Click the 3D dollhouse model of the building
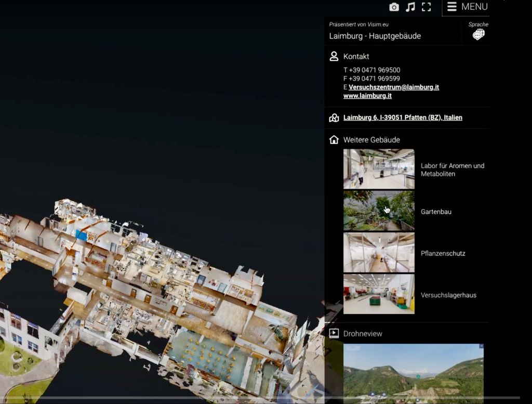532x404 pixels. pyautogui.click(x=156, y=291)
